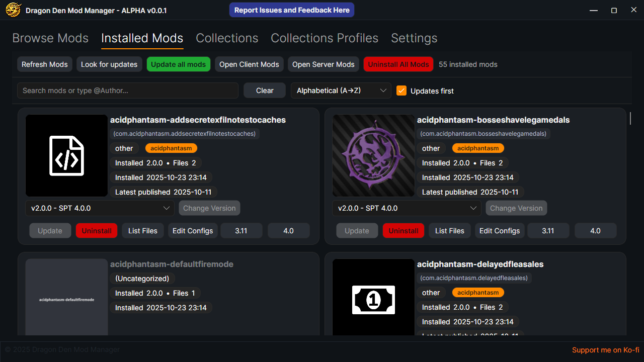Click Edit Configs for bosseshavelegamedals
The width and height of the screenshot is (644, 362).
(500, 231)
